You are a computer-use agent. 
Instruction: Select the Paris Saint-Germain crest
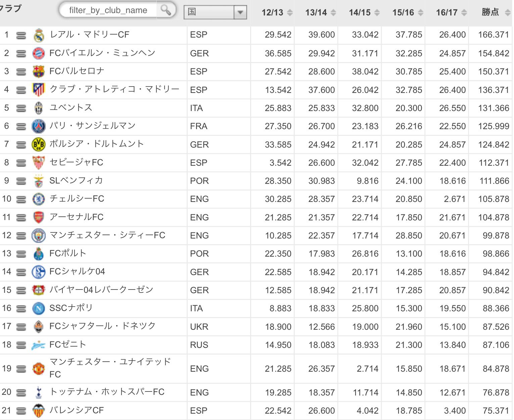38,126
